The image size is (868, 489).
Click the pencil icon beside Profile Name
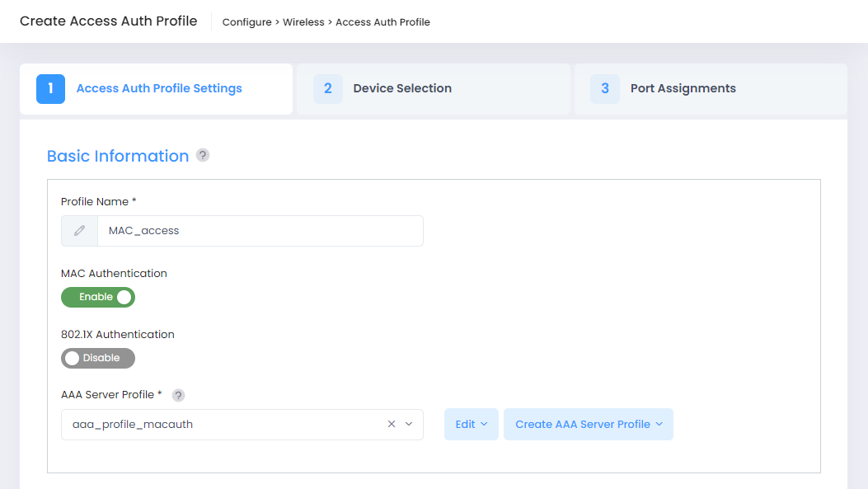(79, 231)
